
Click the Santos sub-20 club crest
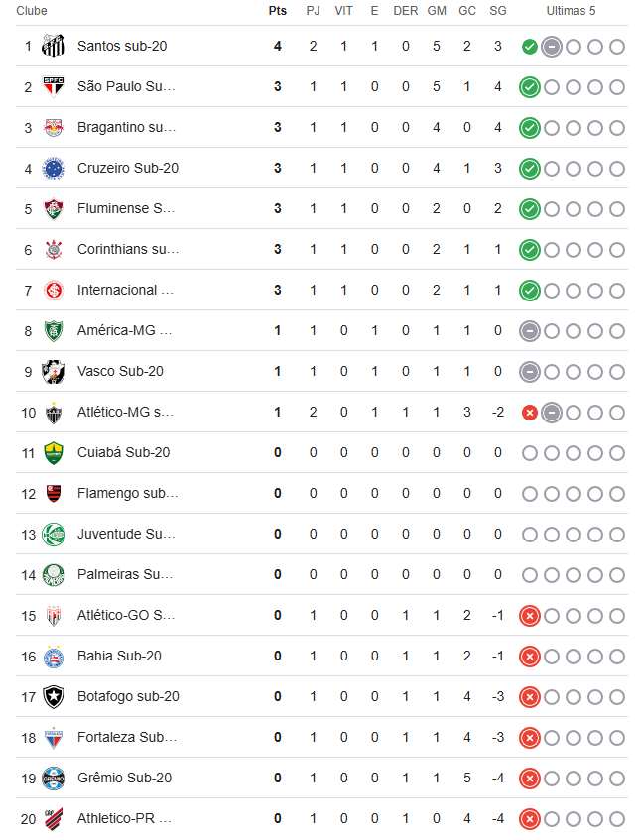coord(54,46)
